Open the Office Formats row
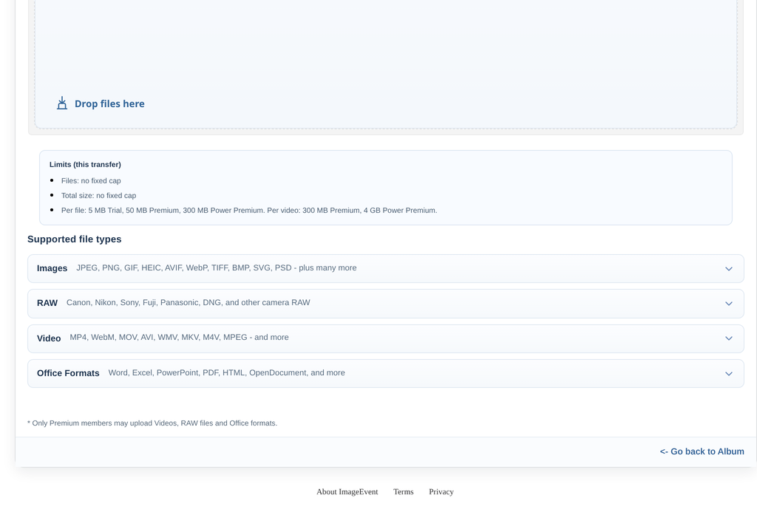This screenshot has width=757, height=532. 386,373
